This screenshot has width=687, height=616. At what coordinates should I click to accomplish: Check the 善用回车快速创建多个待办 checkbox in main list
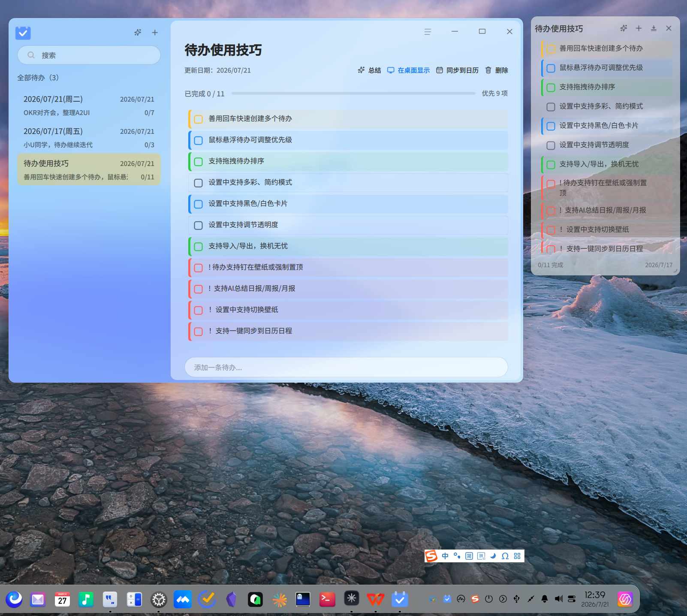[198, 119]
